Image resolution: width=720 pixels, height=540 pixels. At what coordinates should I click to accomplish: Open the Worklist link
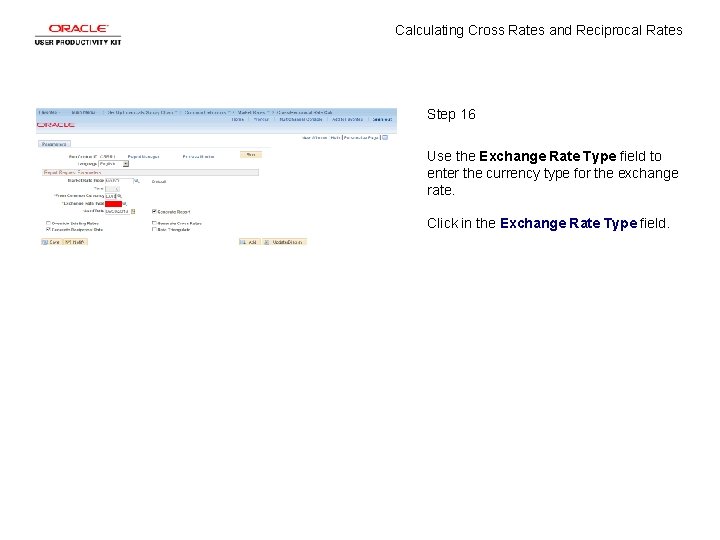pos(261,119)
